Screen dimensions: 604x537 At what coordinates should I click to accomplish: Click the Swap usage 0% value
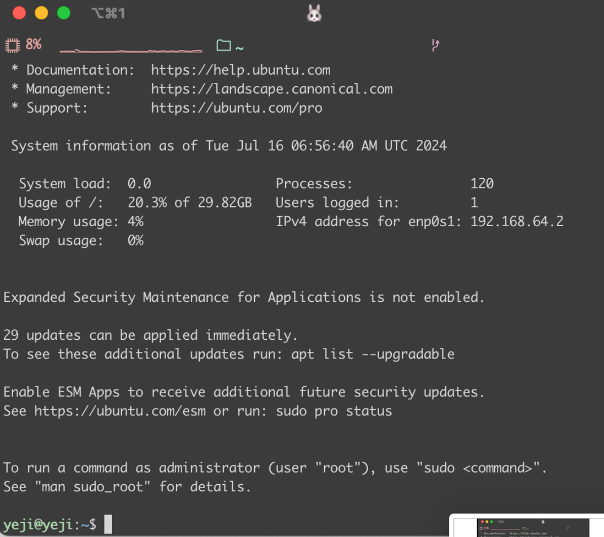click(136, 240)
